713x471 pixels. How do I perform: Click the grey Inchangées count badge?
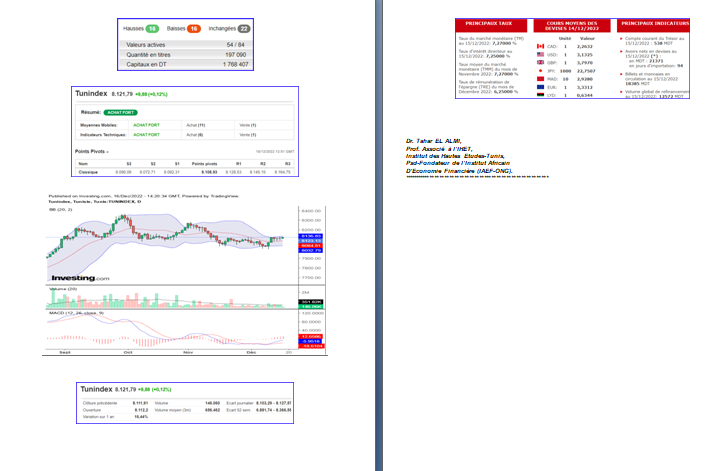click(x=244, y=29)
